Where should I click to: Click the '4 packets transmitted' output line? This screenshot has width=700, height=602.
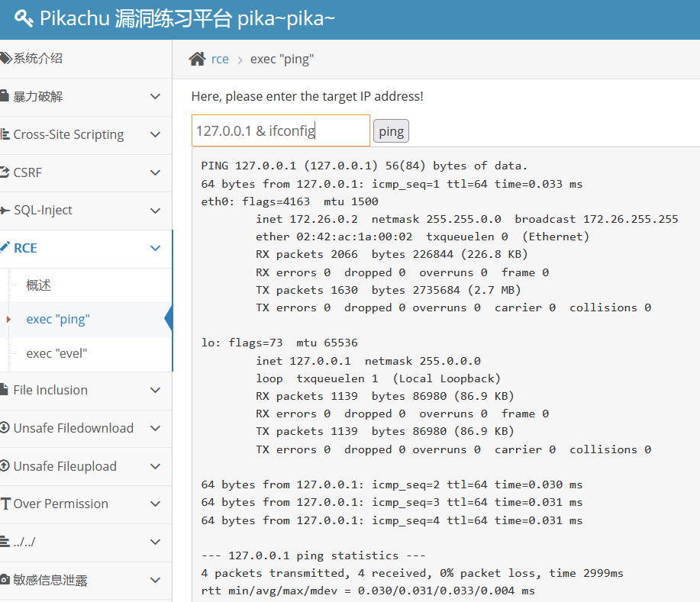click(412, 573)
